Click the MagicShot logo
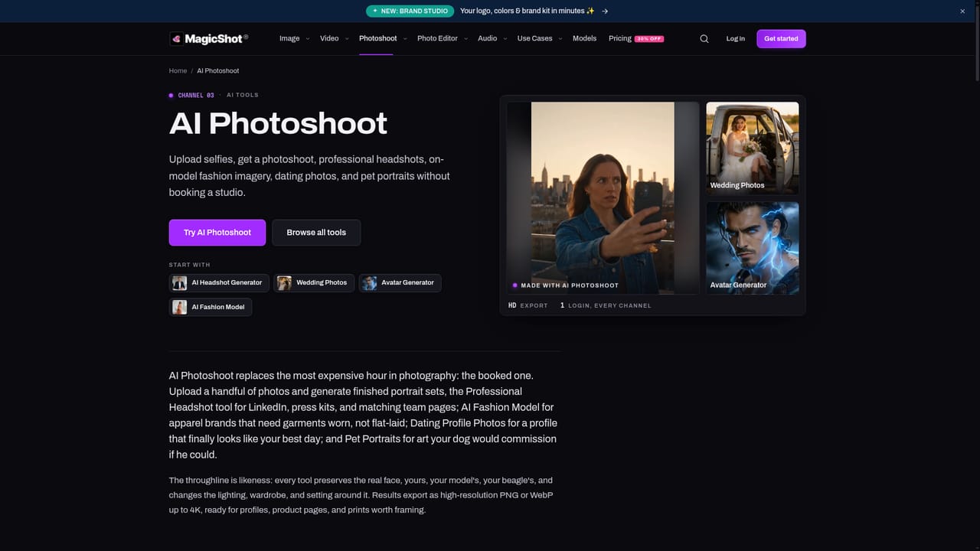The image size is (980, 551). click(x=208, y=38)
